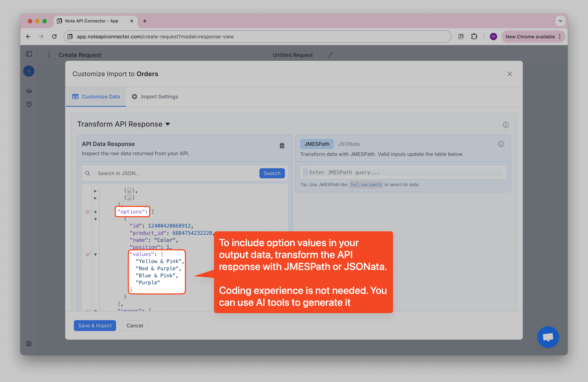The height and width of the screenshot is (382, 588).
Task: Select the JMESPath query mode
Action: [316, 144]
